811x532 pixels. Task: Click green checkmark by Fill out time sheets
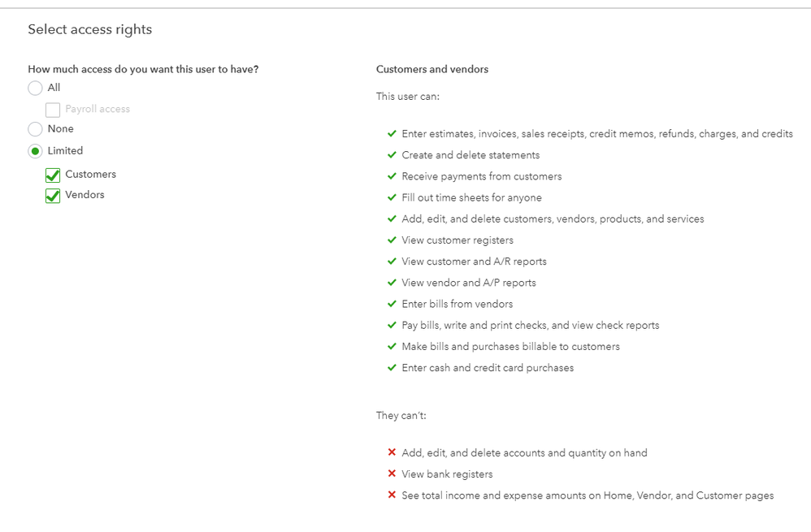(x=392, y=197)
